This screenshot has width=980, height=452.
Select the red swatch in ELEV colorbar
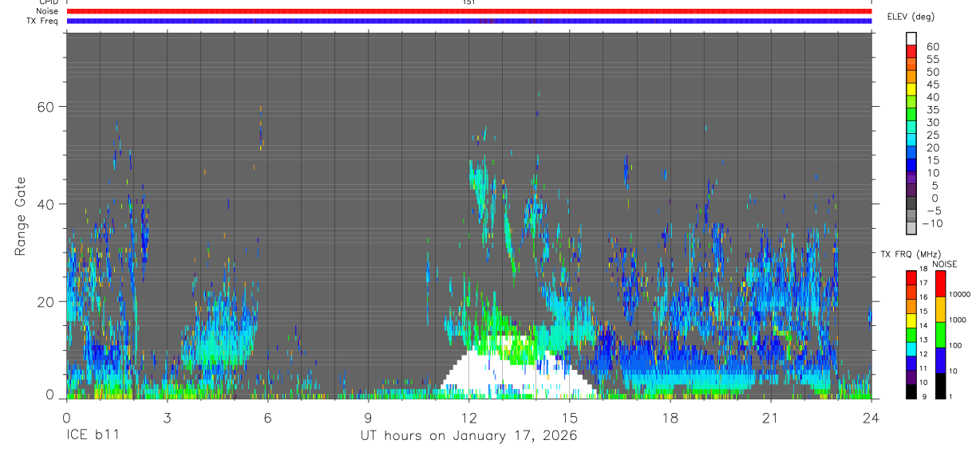click(x=911, y=51)
